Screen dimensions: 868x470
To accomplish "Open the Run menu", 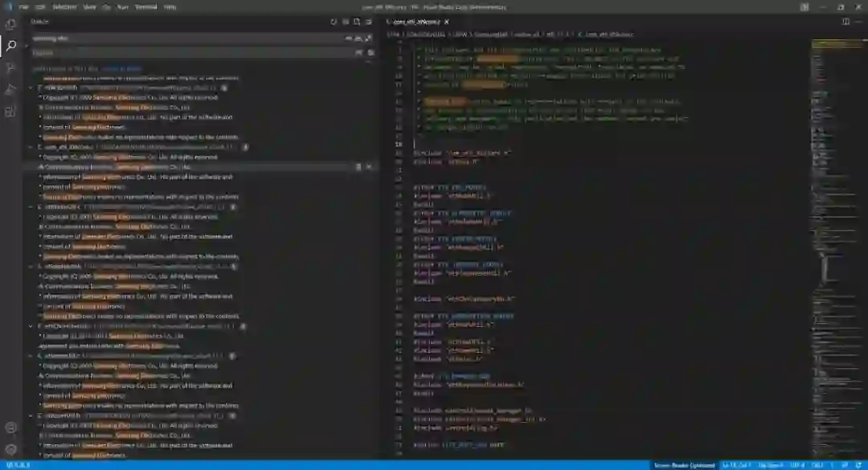I will tap(123, 7).
